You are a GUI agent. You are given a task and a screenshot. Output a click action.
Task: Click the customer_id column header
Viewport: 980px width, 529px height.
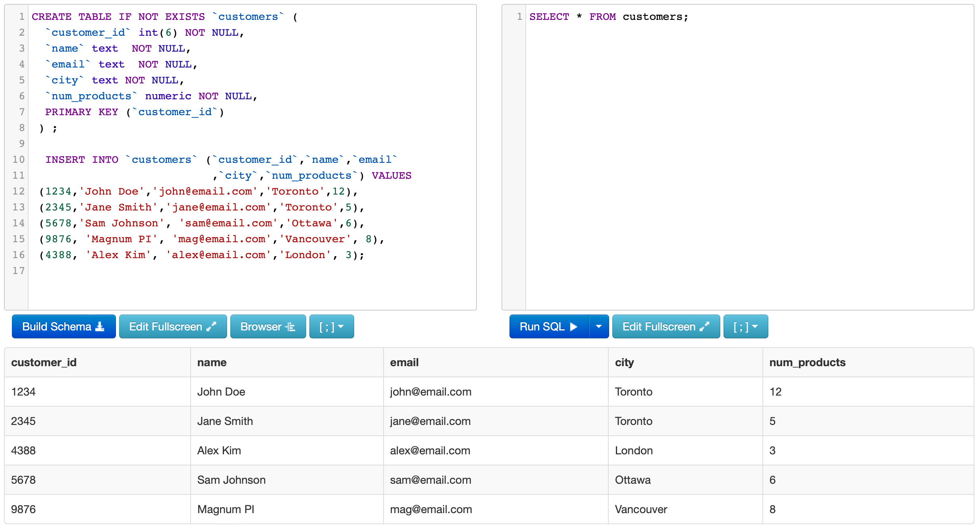pos(44,362)
